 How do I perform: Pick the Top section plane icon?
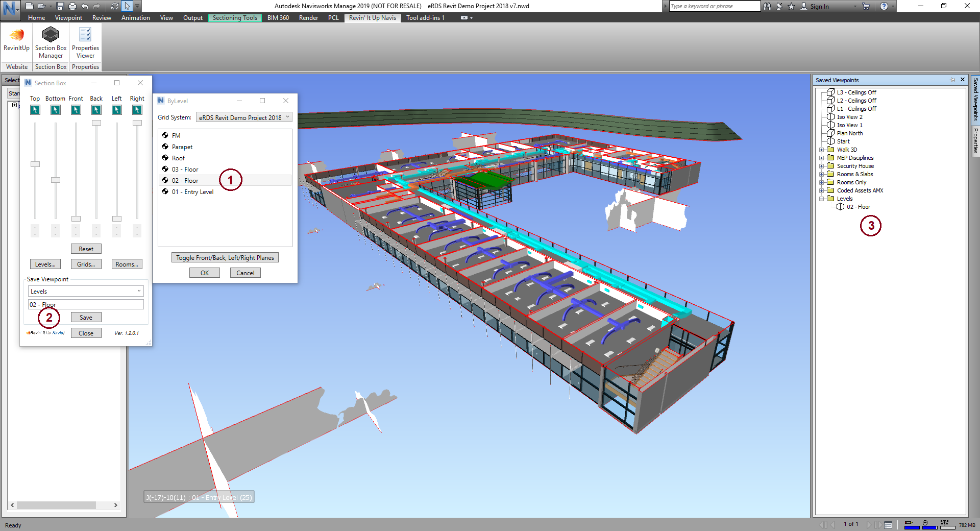pos(35,110)
